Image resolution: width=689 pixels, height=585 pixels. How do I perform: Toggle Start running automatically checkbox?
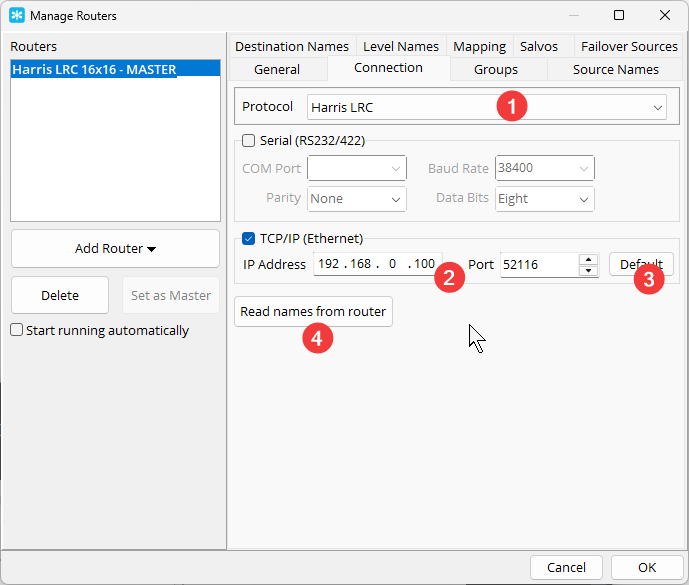[x=16, y=330]
